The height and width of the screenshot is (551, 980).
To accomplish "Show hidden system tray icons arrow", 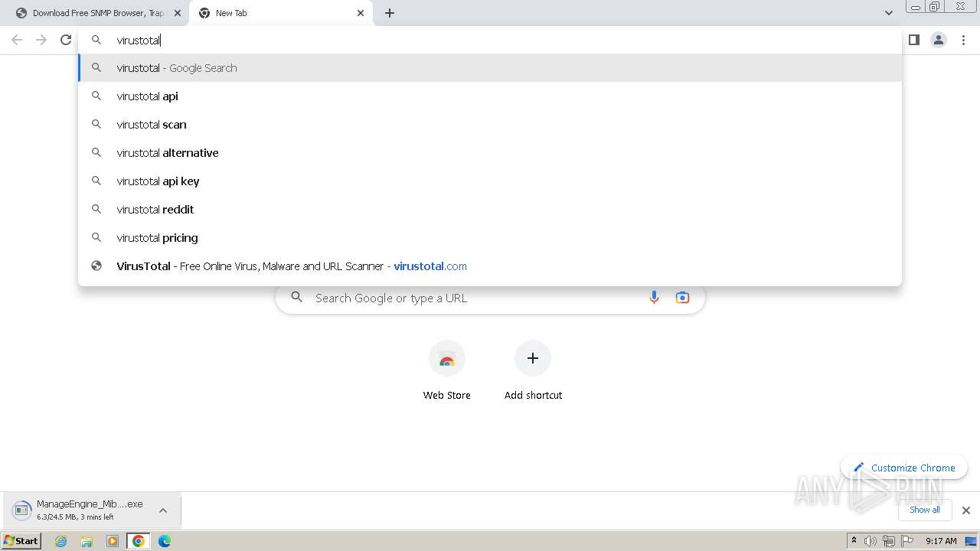I will coord(854,541).
